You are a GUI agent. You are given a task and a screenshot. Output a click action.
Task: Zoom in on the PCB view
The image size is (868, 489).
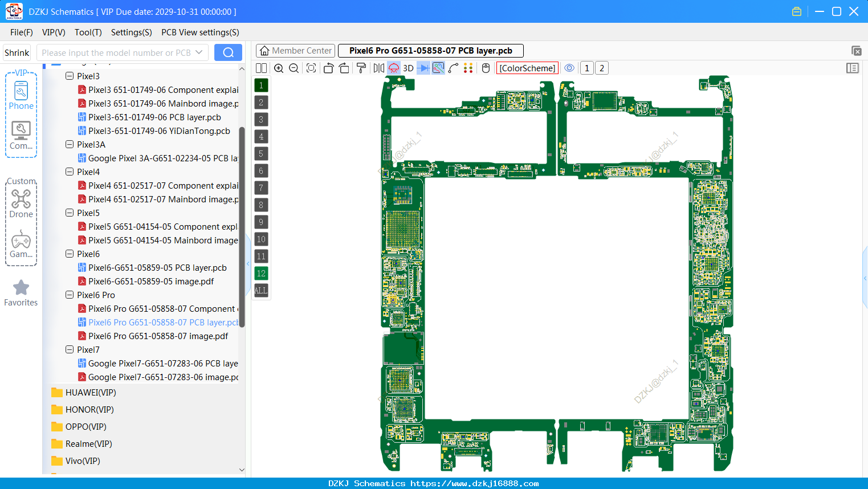279,68
